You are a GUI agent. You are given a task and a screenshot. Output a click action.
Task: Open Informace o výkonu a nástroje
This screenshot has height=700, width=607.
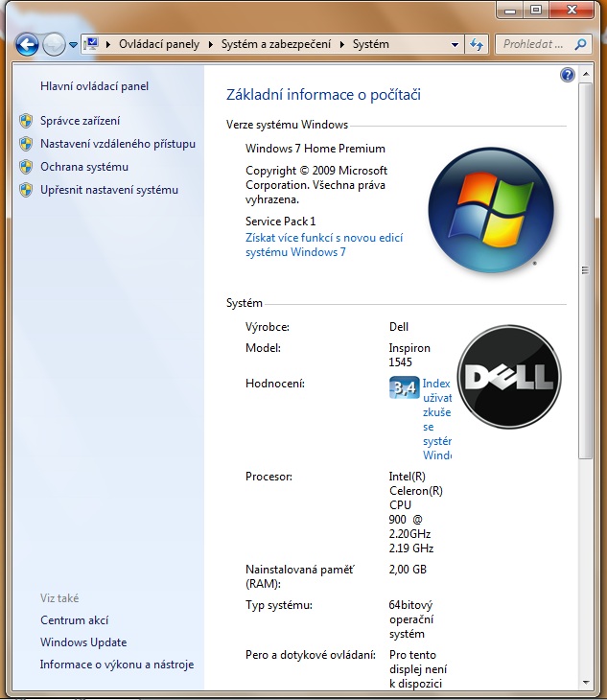click(117, 665)
